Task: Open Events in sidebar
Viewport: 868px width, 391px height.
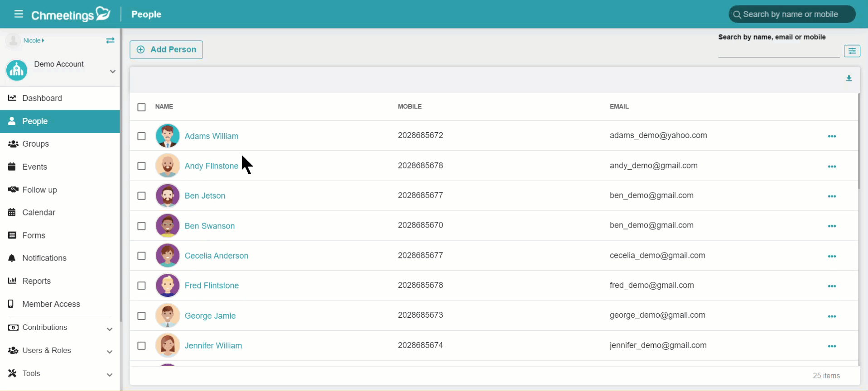Action: point(60,167)
